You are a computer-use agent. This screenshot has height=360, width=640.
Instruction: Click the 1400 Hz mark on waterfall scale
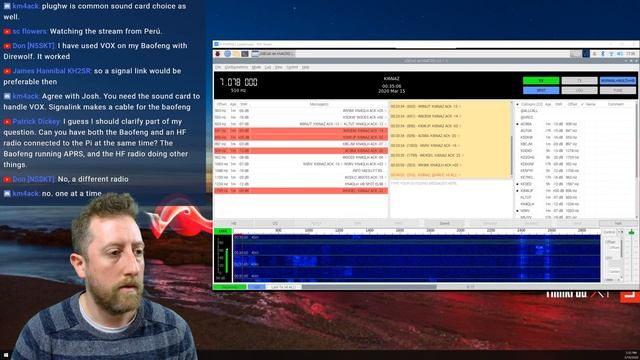click(369, 231)
